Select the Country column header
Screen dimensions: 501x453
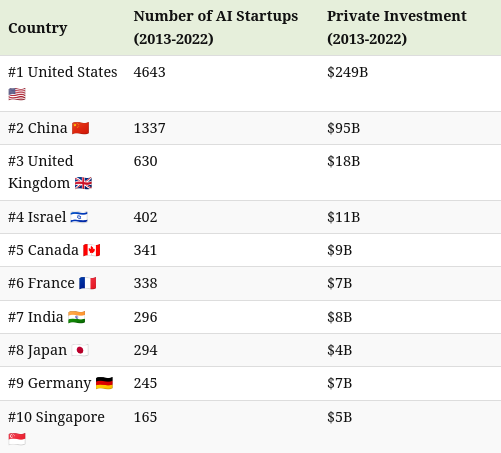click(38, 28)
